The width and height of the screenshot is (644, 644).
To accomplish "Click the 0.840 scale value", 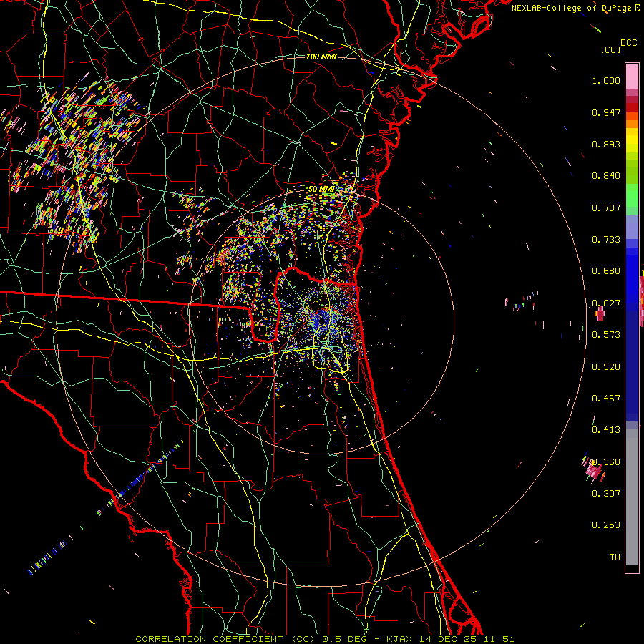I will tap(606, 176).
